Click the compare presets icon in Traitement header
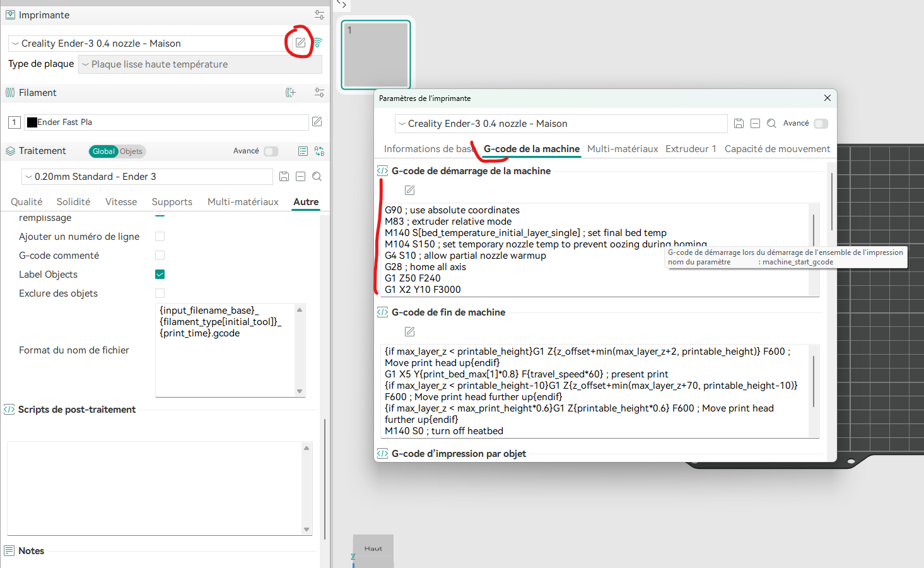 (x=320, y=151)
